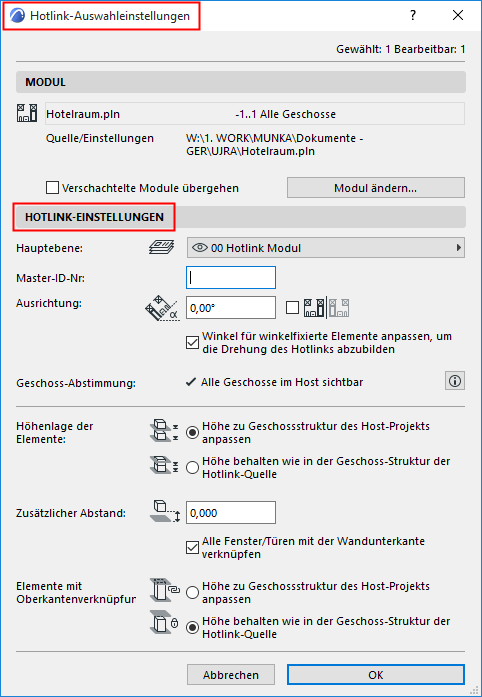
Task: Click the layers icon next to Hauptebene
Action: pyautogui.click(x=160, y=248)
